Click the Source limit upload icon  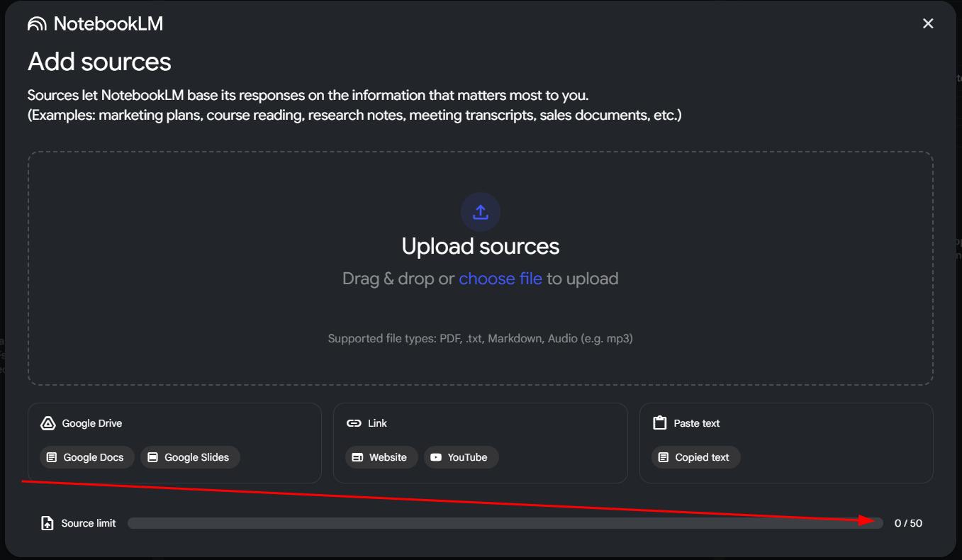pos(47,523)
